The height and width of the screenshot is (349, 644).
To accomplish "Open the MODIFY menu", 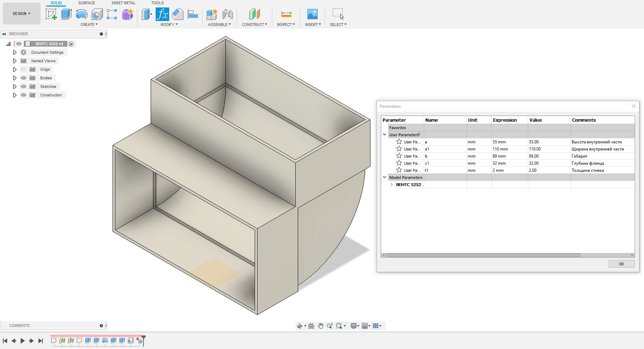I will [x=169, y=25].
